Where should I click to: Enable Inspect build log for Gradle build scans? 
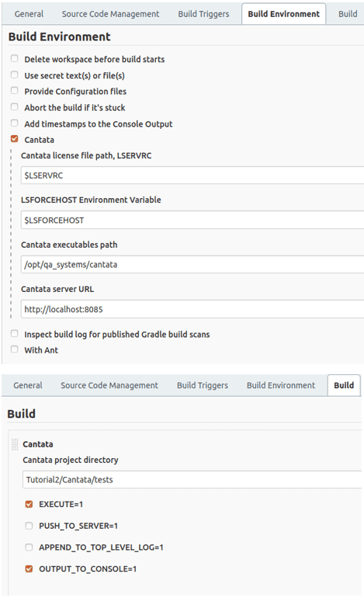coord(15,334)
